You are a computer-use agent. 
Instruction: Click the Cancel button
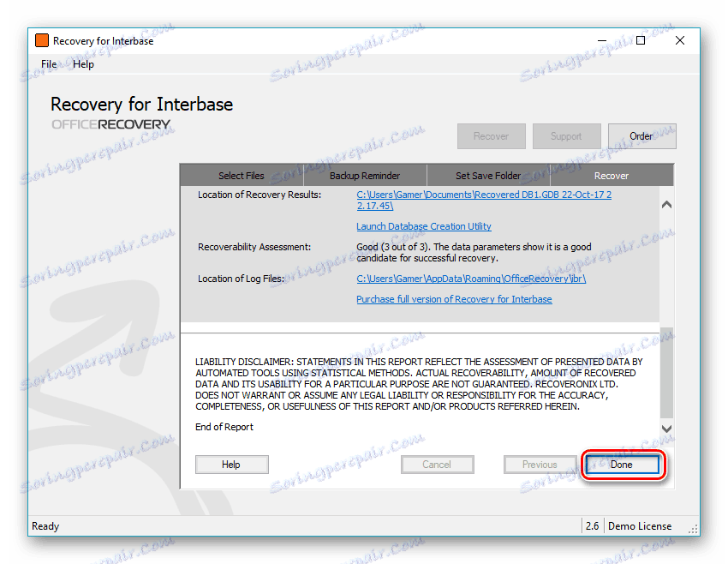pyautogui.click(x=438, y=465)
